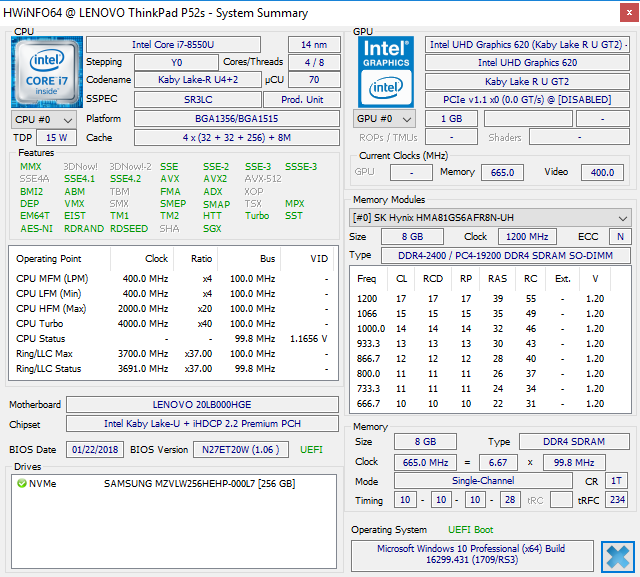Click the DDR4-2400 / PC4-19200 type field

(x=506, y=255)
